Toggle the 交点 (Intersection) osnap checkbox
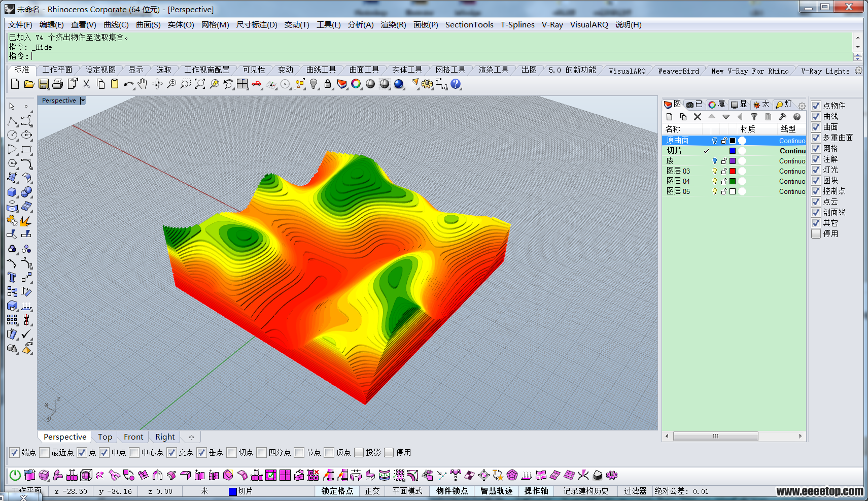 click(x=171, y=452)
